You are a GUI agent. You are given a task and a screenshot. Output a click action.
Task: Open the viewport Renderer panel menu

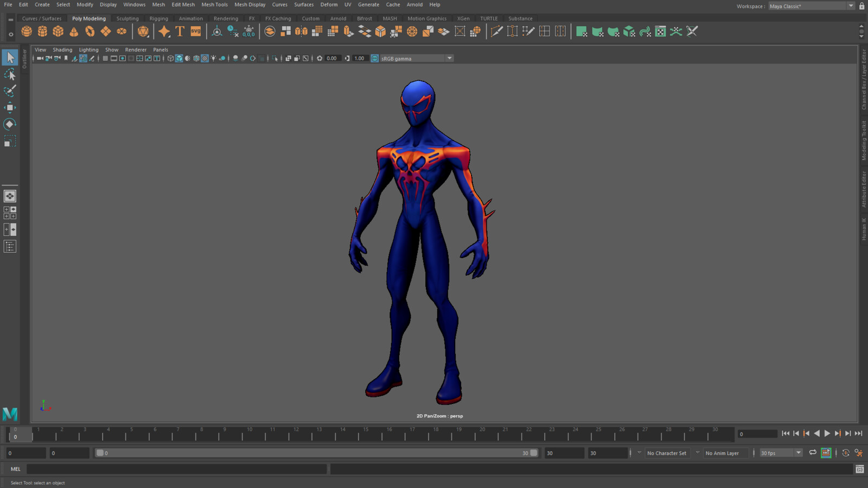136,49
